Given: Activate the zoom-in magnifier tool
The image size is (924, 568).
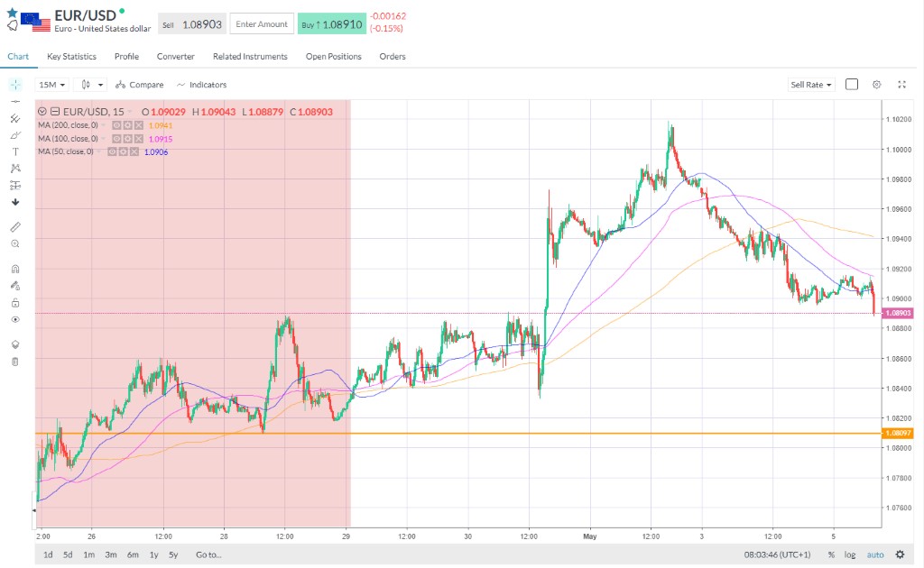Looking at the screenshot, I should coord(15,243).
